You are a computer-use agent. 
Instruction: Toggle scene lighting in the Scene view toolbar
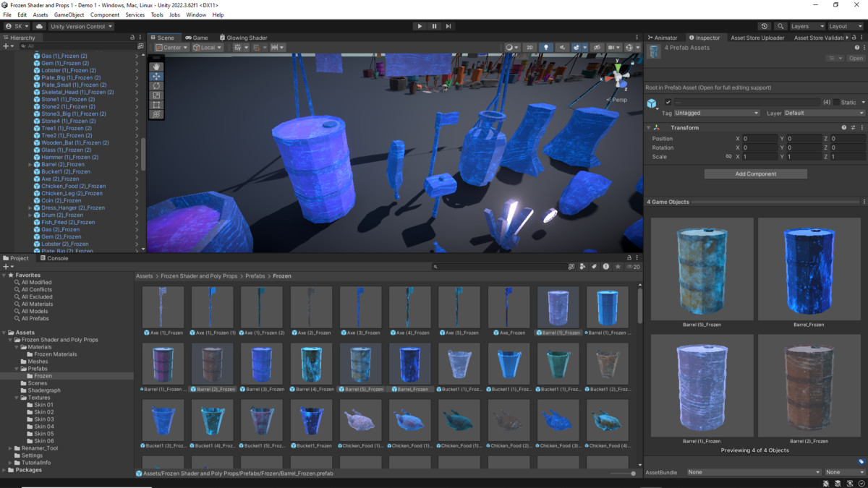tap(547, 47)
